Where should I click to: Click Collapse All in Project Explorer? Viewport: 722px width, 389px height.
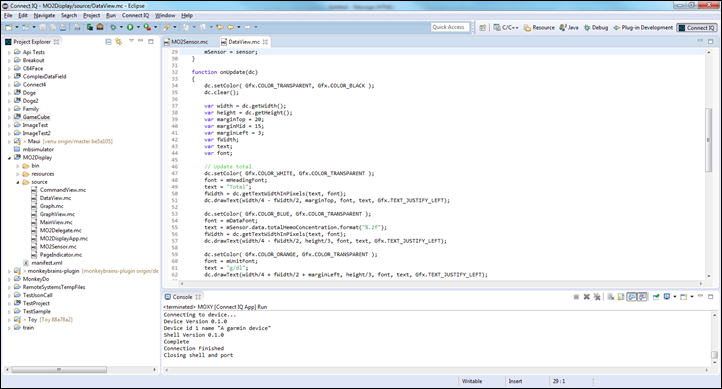[x=108, y=41]
